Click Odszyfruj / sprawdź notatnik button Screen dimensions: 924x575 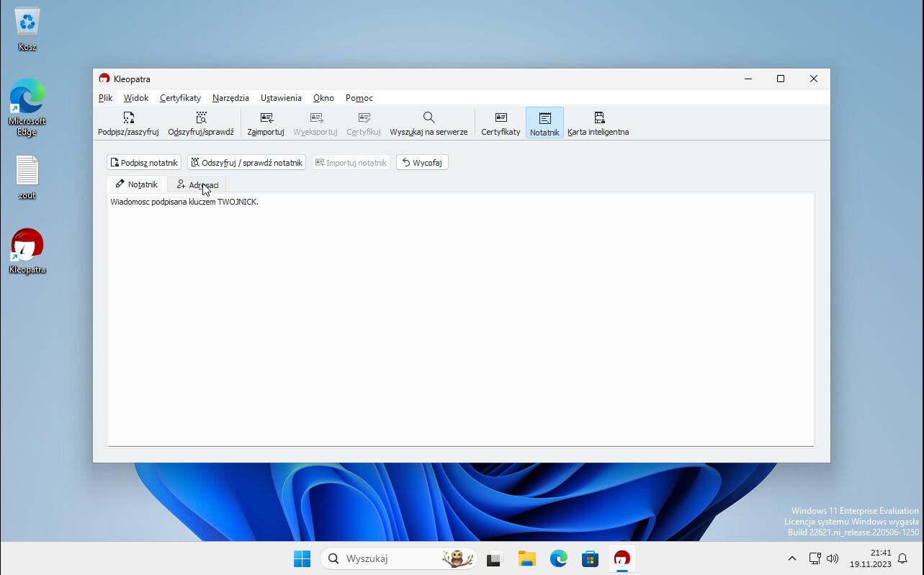point(246,163)
